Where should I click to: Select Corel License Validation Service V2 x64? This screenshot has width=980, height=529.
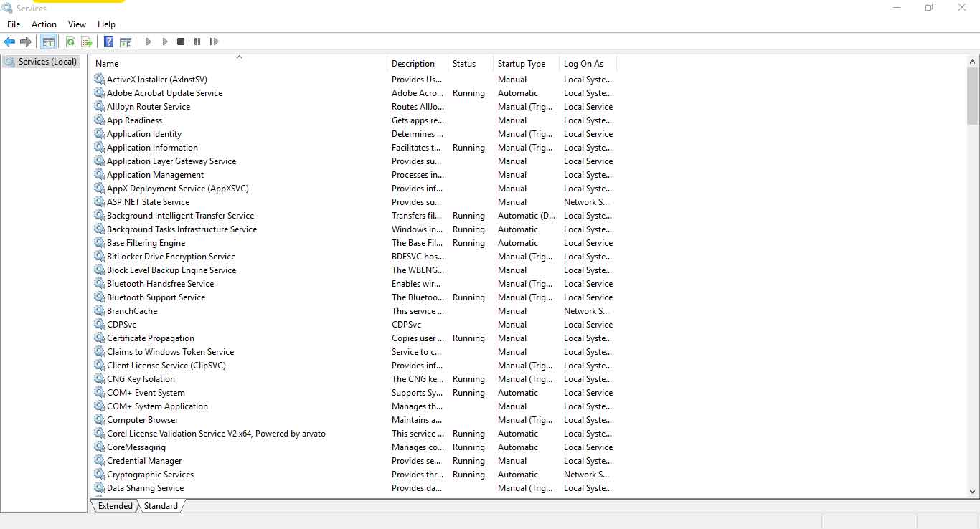(216, 434)
